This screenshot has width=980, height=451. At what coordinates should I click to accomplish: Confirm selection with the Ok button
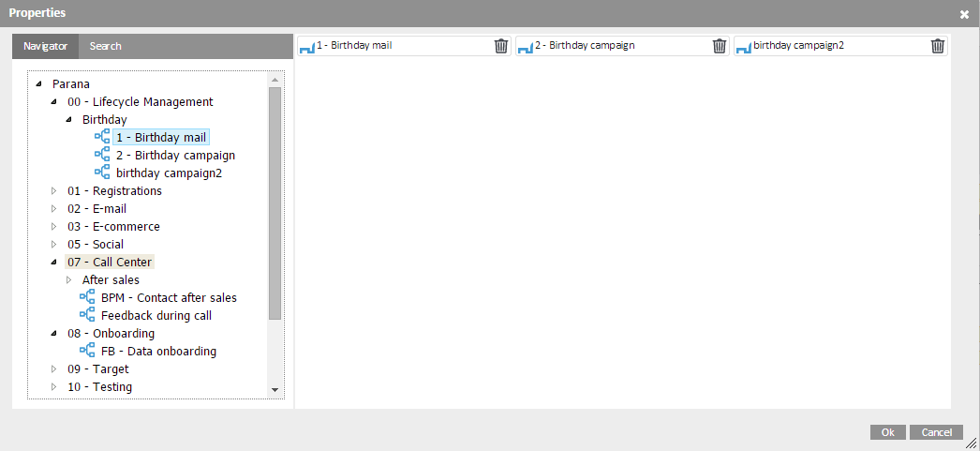click(x=887, y=432)
